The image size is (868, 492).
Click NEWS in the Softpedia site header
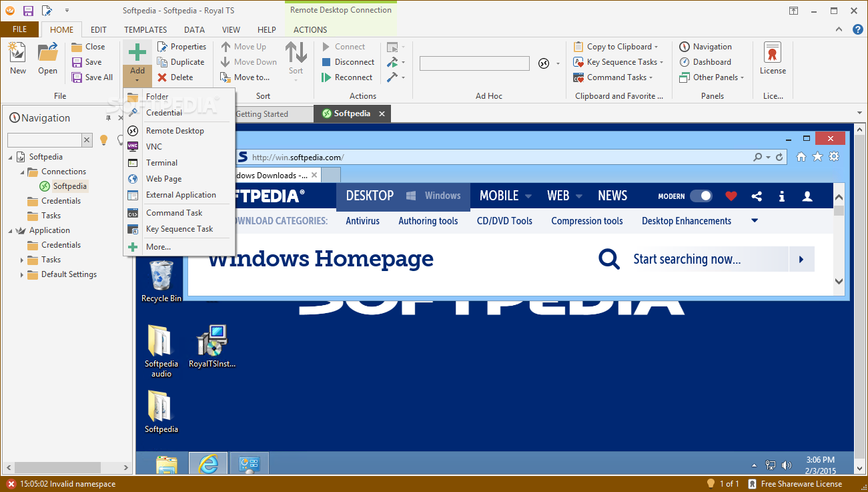pyautogui.click(x=612, y=196)
